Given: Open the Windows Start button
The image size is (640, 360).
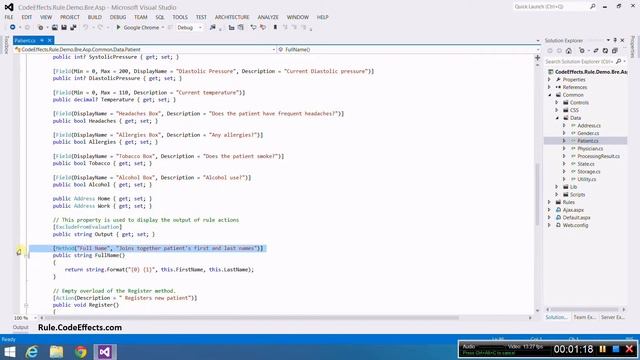Looking at the screenshot, I should 9,352.
